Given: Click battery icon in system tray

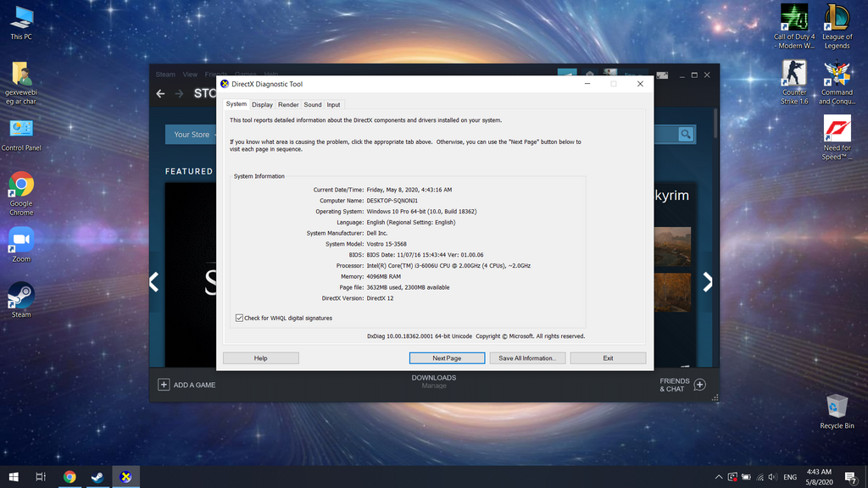Looking at the screenshot, I should pos(746,477).
